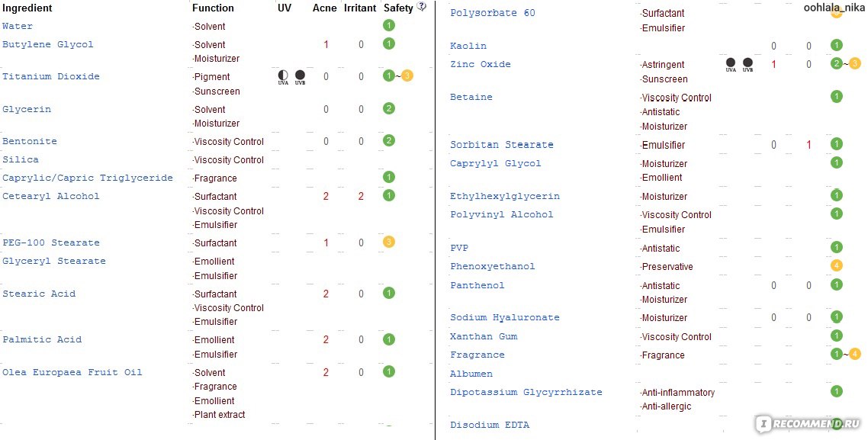
Task: Open the Titanium Dioxide ingredient link
Action: [x=51, y=76]
